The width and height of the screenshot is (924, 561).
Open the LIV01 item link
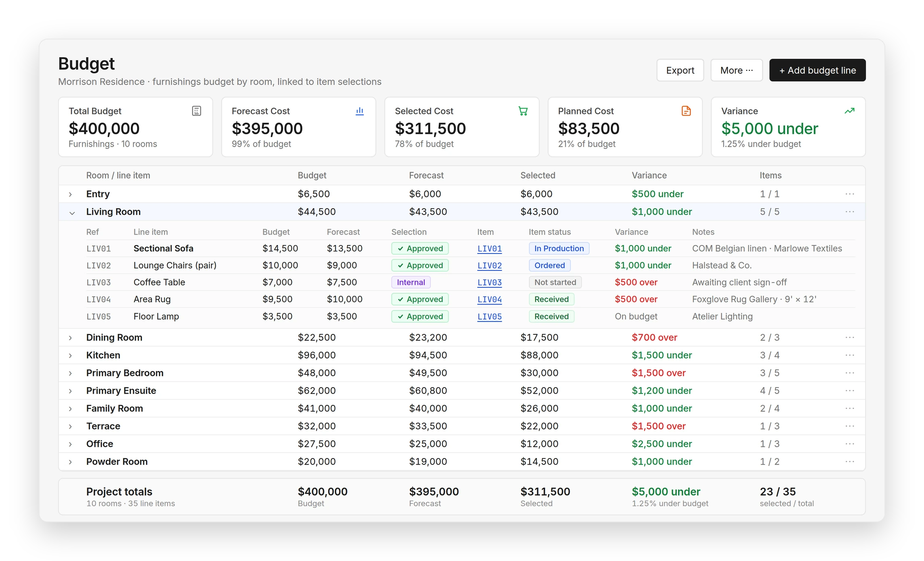click(x=489, y=249)
